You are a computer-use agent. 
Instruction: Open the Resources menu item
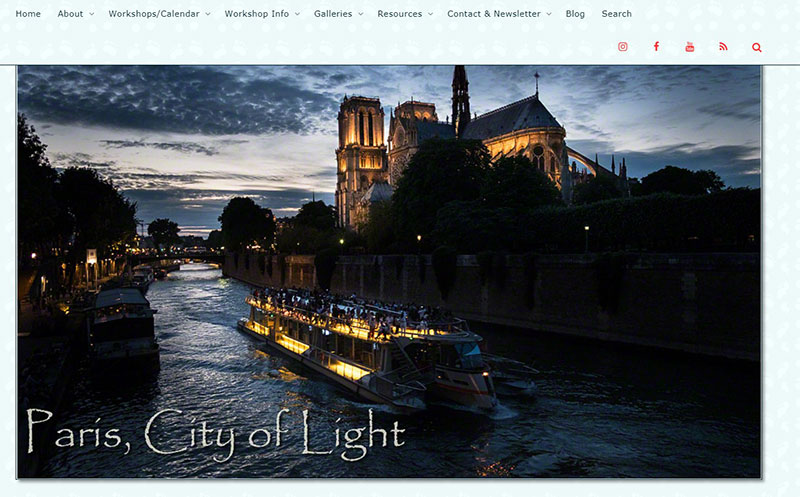pos(399,14)
